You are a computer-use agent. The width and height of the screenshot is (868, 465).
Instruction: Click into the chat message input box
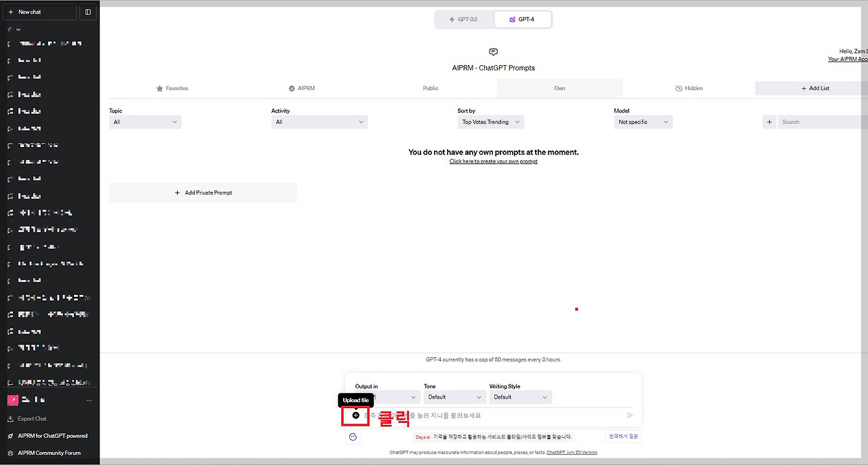pyautogui.click(x=493, y=416)
